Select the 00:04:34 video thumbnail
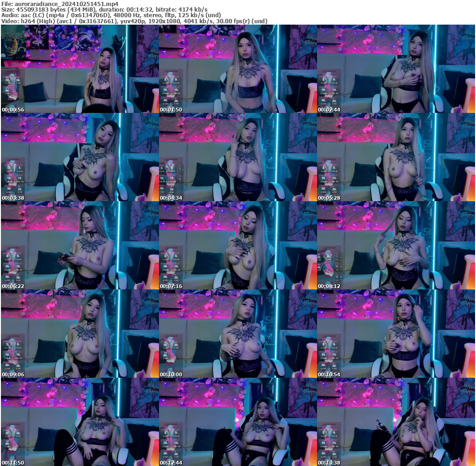 (x=238, y=157)
